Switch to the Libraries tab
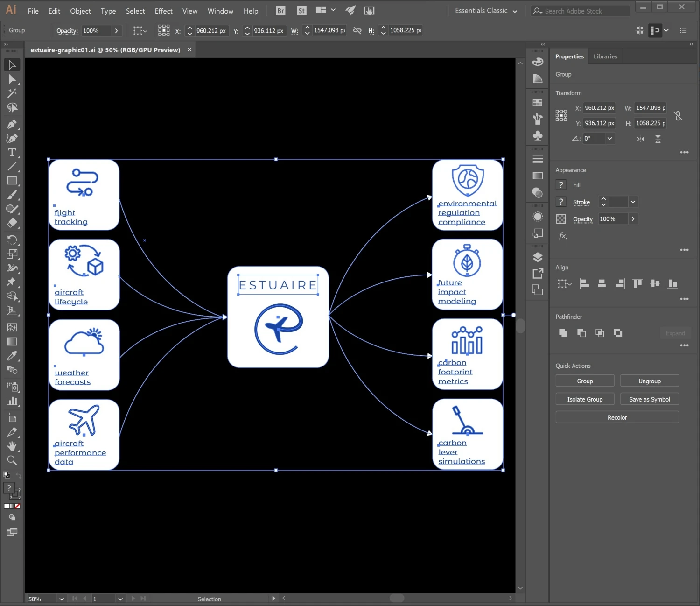 pos(605,56)
